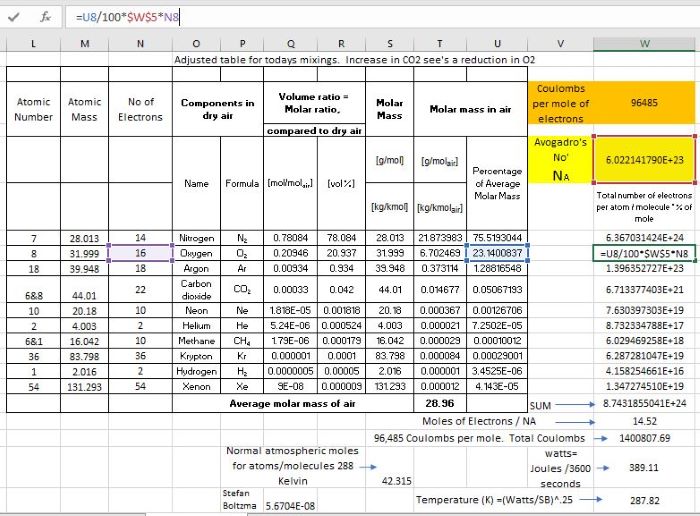The width and height of the screenshot is (700, 516).
Task: Click the 'No of Electrons' header cell
Action: (140, 109)
